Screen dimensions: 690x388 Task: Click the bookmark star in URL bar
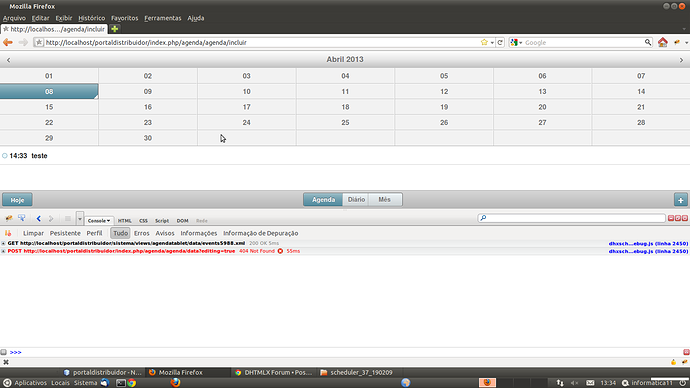tap(484, 42)
